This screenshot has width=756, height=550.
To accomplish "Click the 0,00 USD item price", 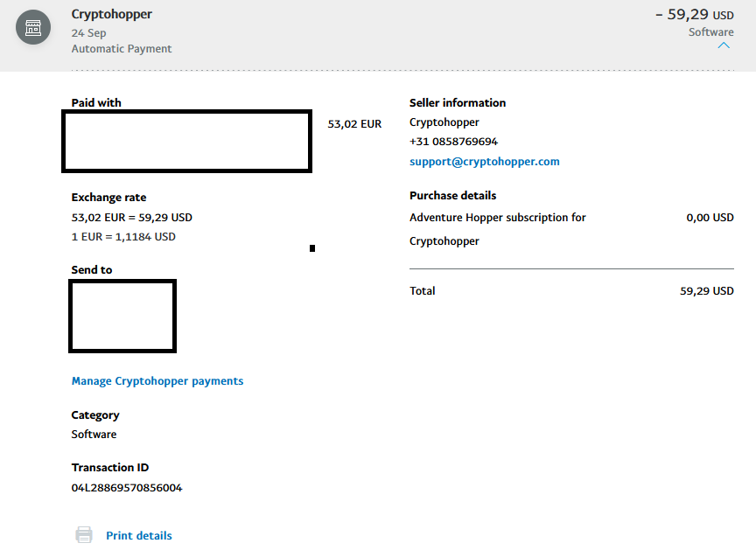I will pyautogui.click(x=710, y=218).
